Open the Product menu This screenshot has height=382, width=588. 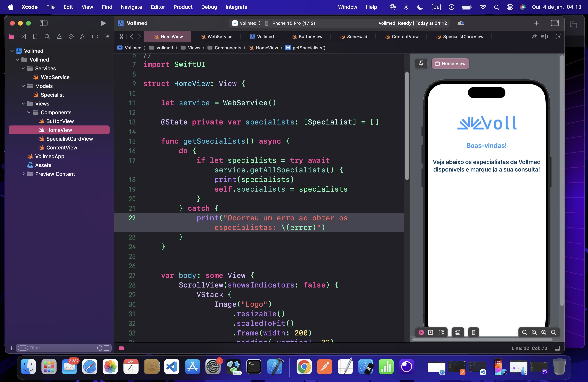[183, 7]
